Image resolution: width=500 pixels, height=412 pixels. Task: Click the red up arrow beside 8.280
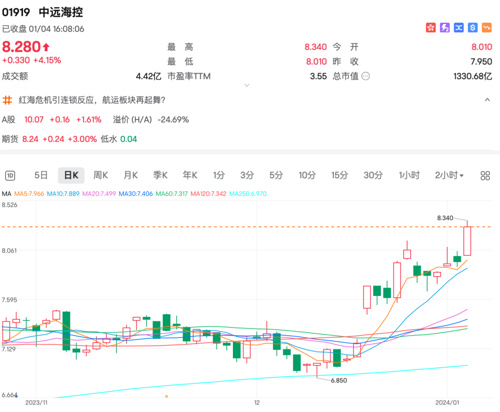click(46, 47)
